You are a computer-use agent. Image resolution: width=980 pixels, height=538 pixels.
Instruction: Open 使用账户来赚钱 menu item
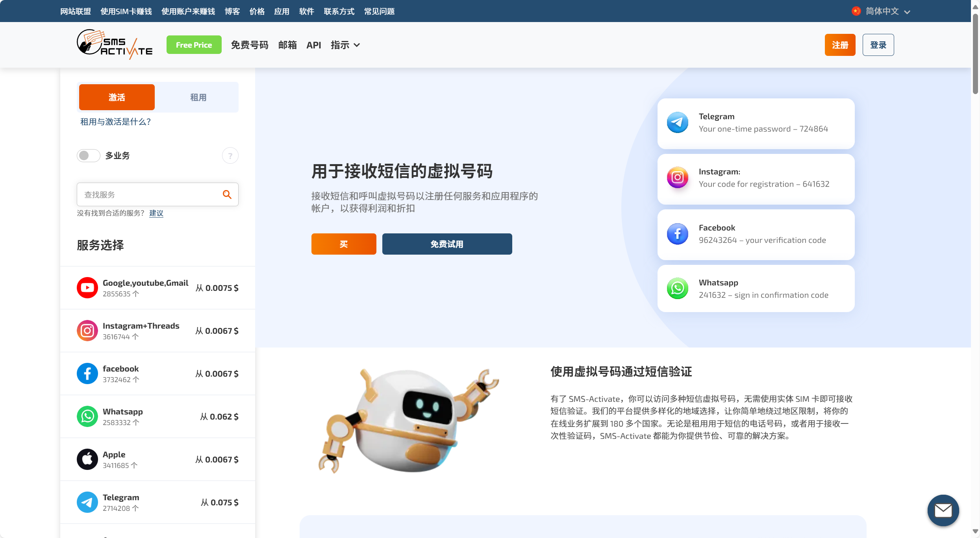point(188,11)
